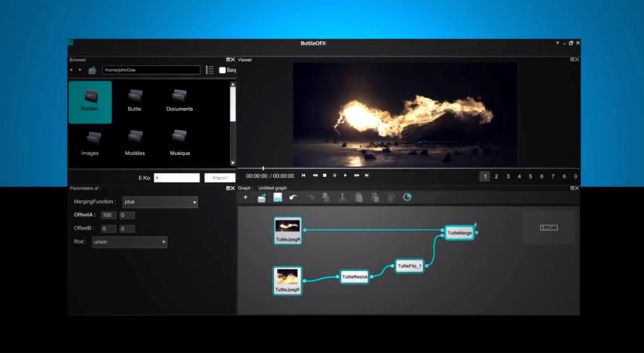
Task: Click the Viewer timeline playhead
Action: point(263,168)
